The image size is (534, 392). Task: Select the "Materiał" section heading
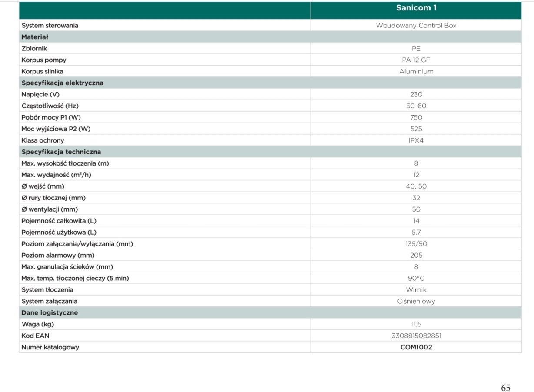[35, 37]
